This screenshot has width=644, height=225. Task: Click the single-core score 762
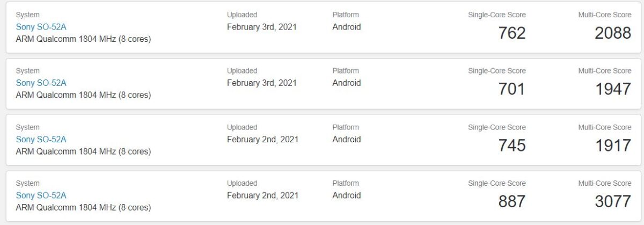tap(511, 33)
